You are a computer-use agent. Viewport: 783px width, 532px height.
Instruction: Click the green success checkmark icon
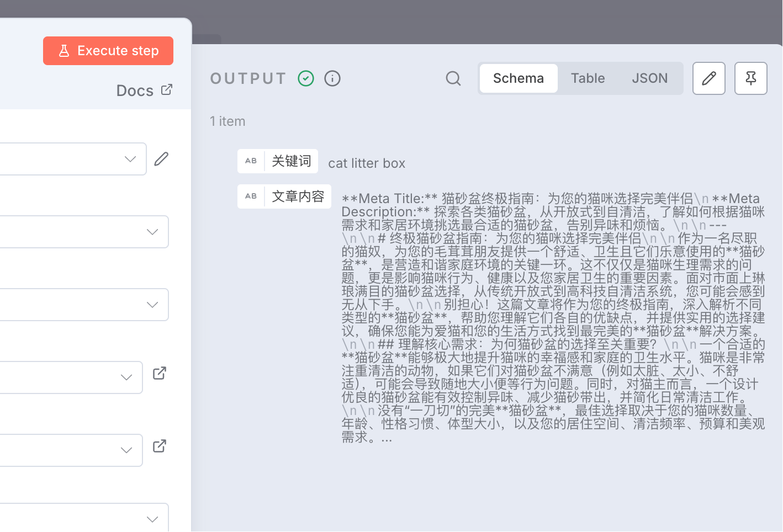[x=306, y=78]
